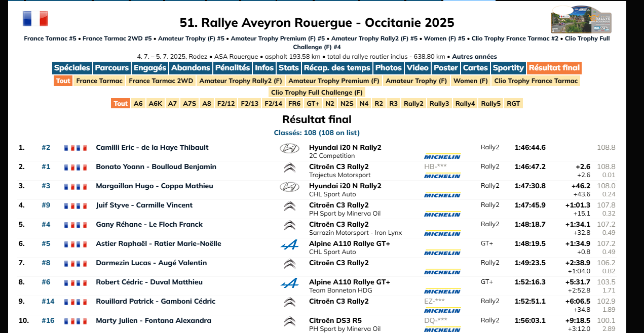Viewport: 644px width, 333px height.
Task: Open Camilli Eric - de la Haye Thibault
Action: click(x=152, y=148)
